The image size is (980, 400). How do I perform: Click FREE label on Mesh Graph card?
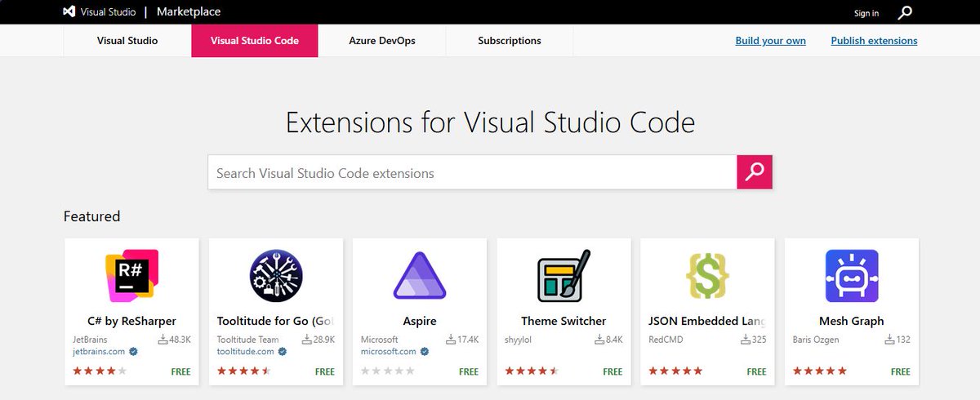[x=901, y=371]
